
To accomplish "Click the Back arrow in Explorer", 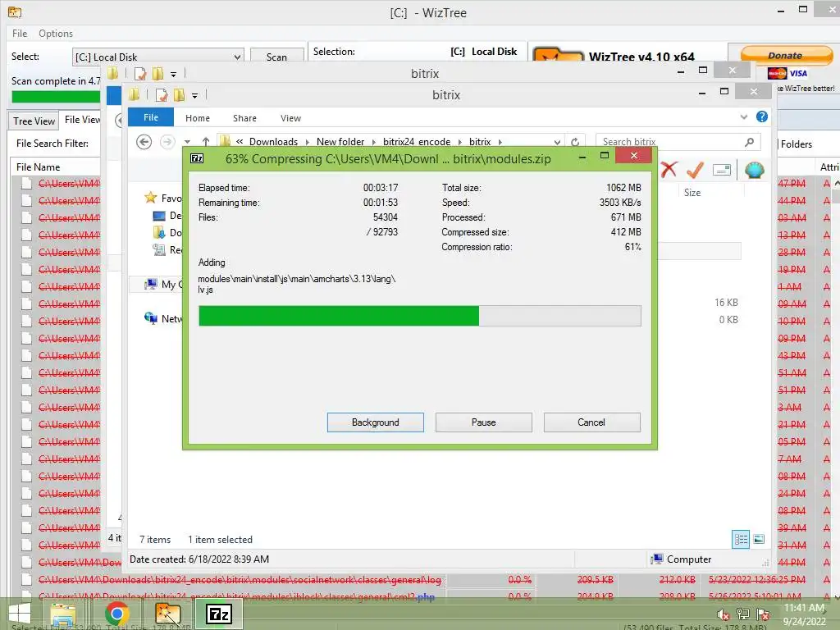I will click(144, 142).
